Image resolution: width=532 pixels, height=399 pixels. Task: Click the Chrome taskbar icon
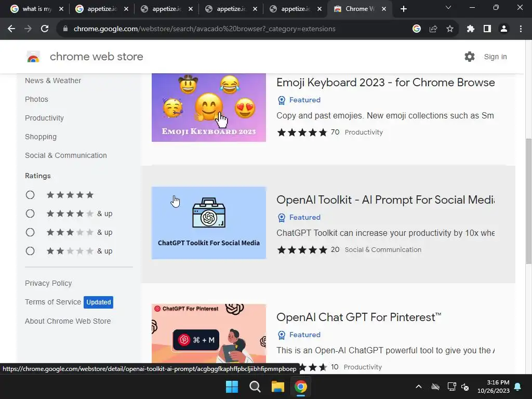(x=301, y=387)
